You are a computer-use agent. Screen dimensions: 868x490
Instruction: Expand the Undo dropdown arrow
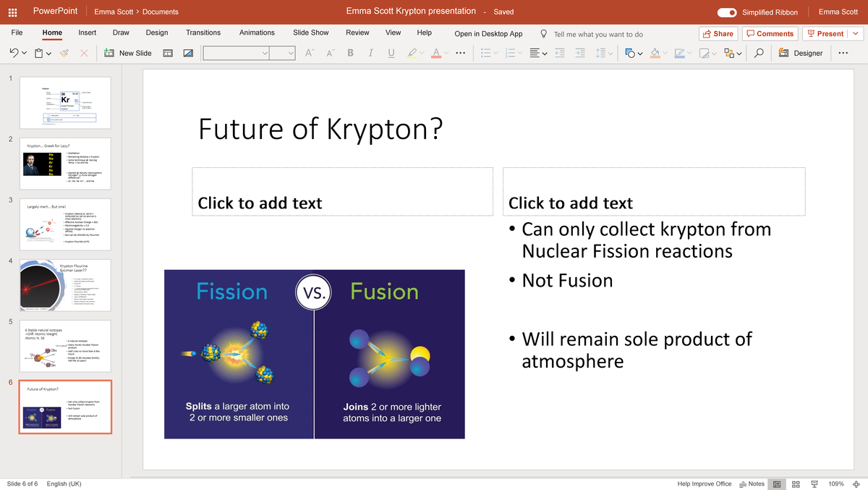(24, 53)
